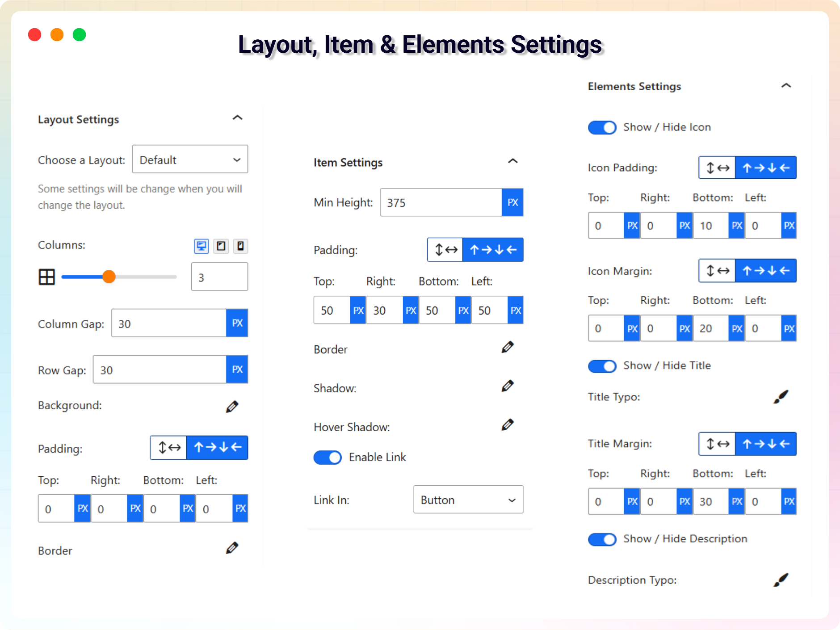Change the Column Gap unit via PX button
Screen dimensions: 840x630
click(237, 323)
